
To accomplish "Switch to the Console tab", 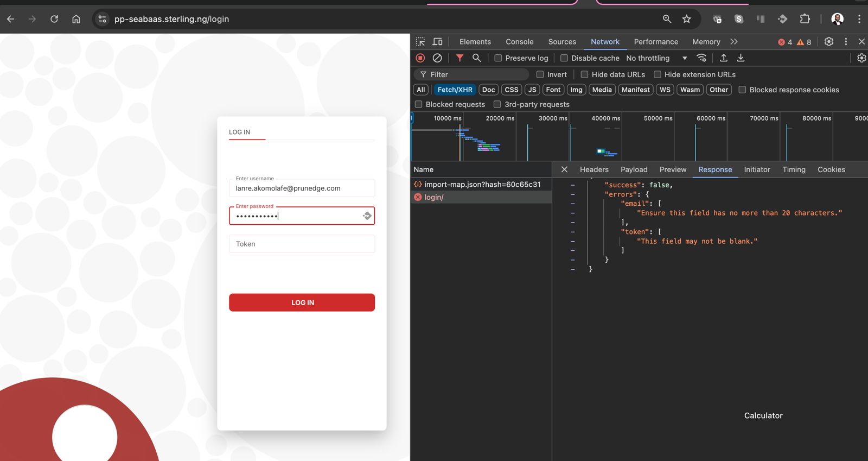I will coord(520,42).
